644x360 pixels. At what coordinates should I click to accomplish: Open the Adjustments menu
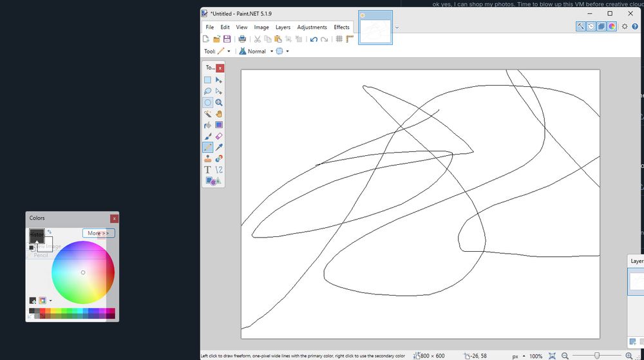[312, 27]
